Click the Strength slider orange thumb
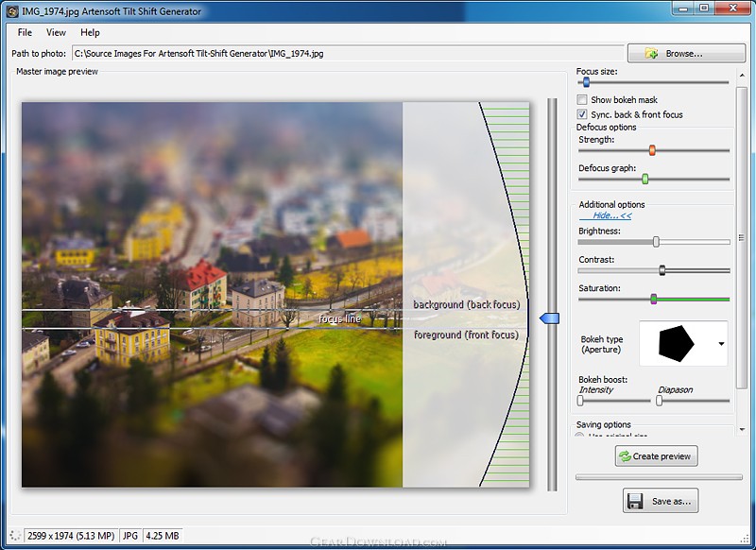Screen dimensions: 756x550 point(652,150)
